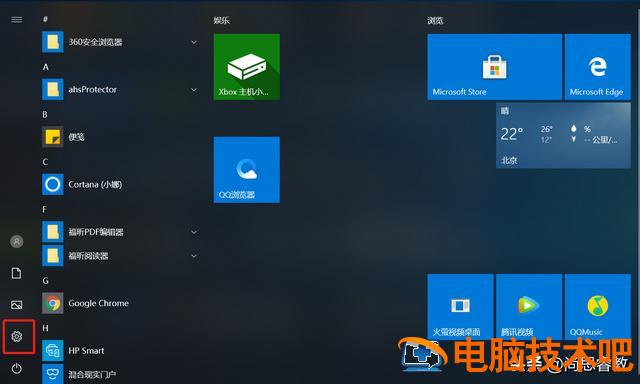Open the QQMusic tile

tap(598, 307)
